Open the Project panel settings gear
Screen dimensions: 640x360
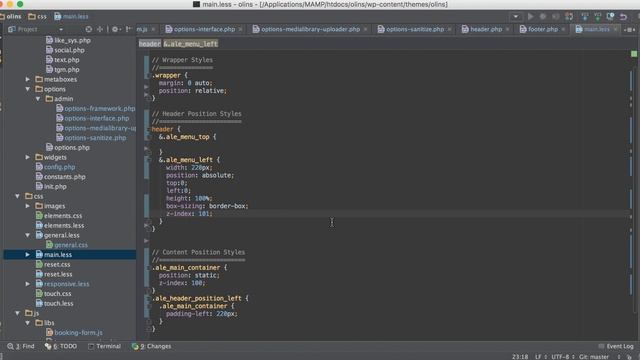coord(116,29)
